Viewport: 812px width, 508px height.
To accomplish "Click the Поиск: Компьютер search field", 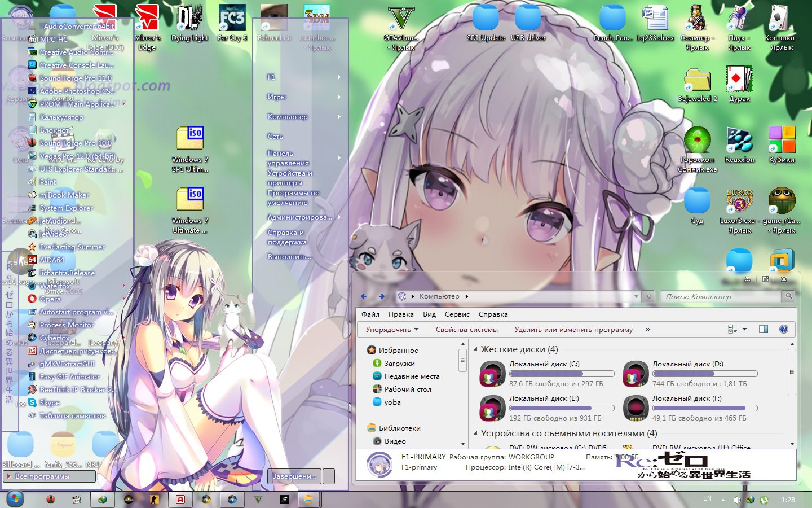I will pos(722,296).
